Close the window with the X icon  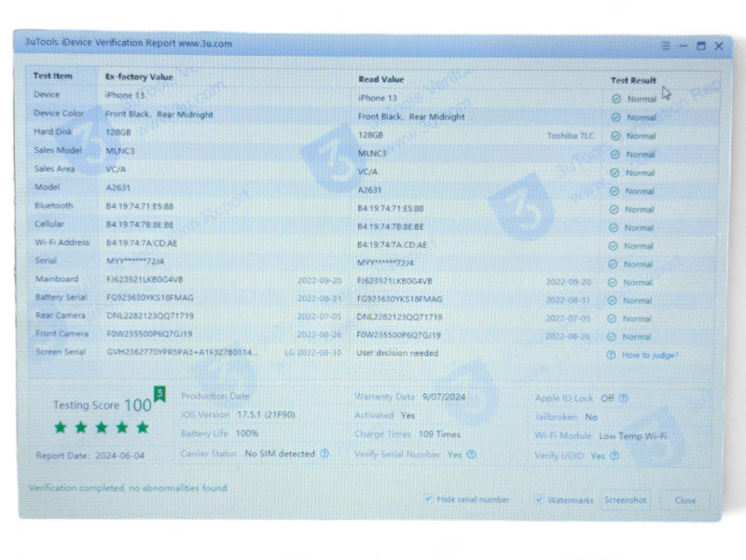719,46
